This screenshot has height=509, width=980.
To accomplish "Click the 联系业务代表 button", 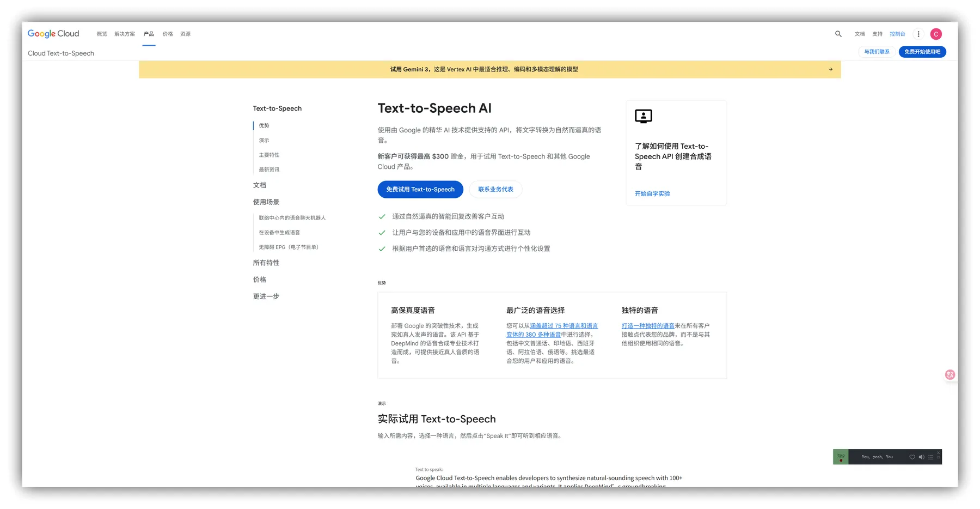I will pyautogui.click(x=495, y=190).
